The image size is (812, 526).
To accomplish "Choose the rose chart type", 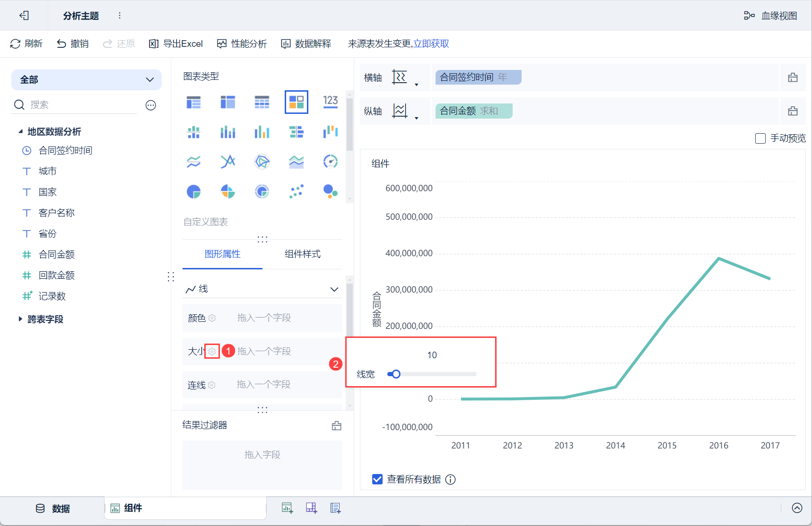I will [x=228, y=191].
